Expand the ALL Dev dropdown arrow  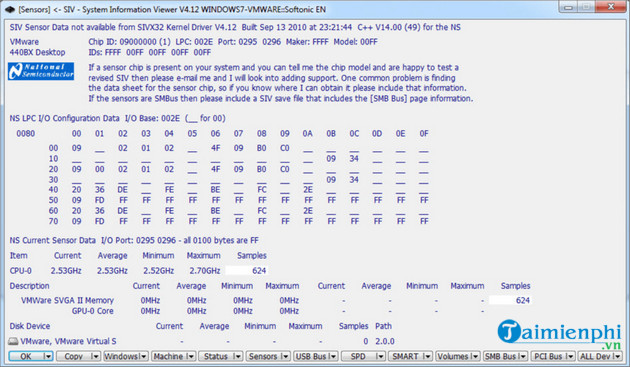click(x=618, y=356)
